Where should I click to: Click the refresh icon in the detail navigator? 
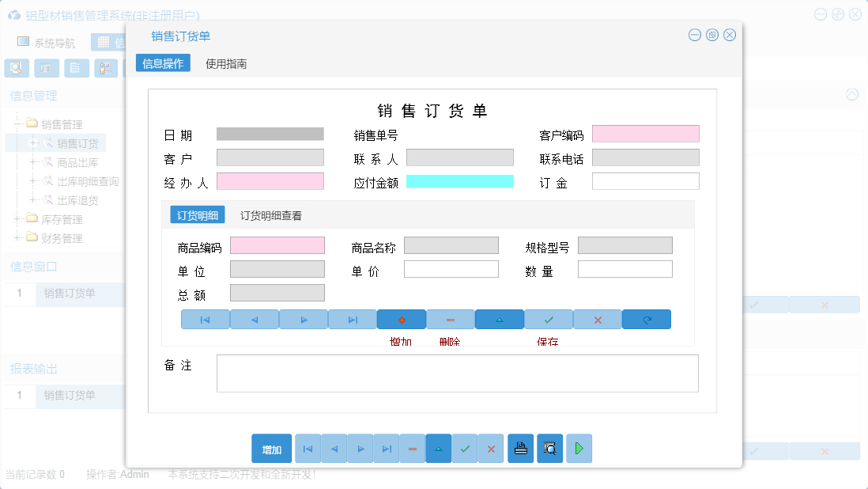point(646,319)
